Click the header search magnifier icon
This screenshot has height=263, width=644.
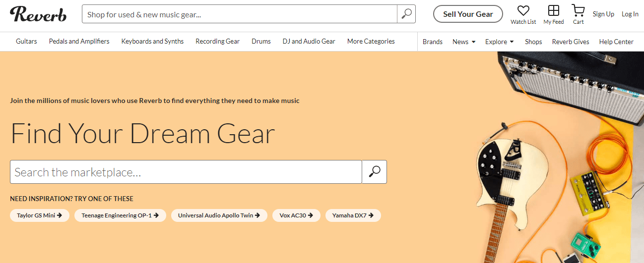(406, 14)
